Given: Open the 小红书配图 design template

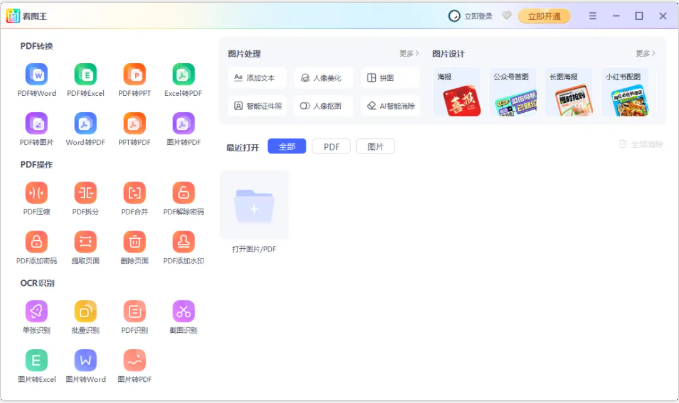Looking at the screenshot, I should click(x=624, y=92).
